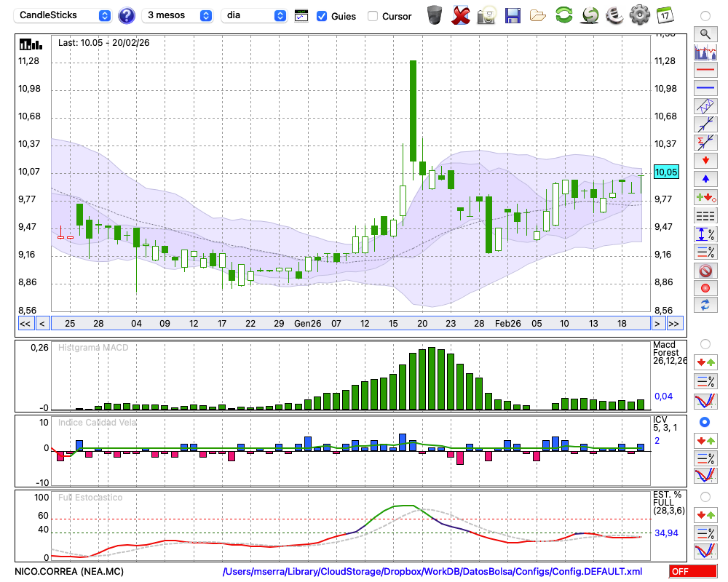
Task: Open the CandleSticks chart type dropdown
Action: click(x=63, y=15)
